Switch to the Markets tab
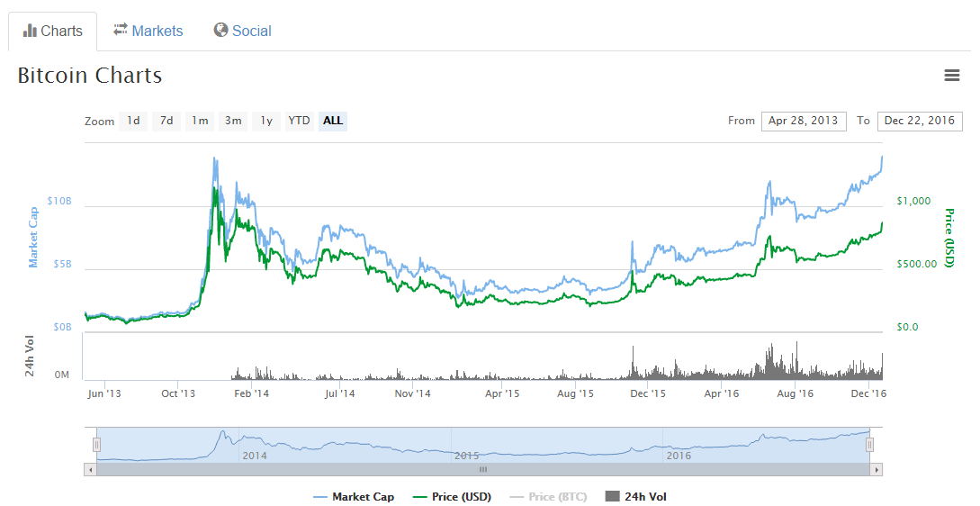Screen dimensions: 980x506 click(148, 31)
